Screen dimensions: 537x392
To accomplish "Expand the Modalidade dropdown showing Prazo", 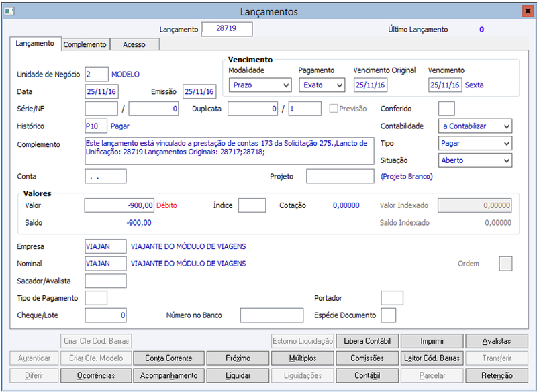I will (x=260, y=85).
